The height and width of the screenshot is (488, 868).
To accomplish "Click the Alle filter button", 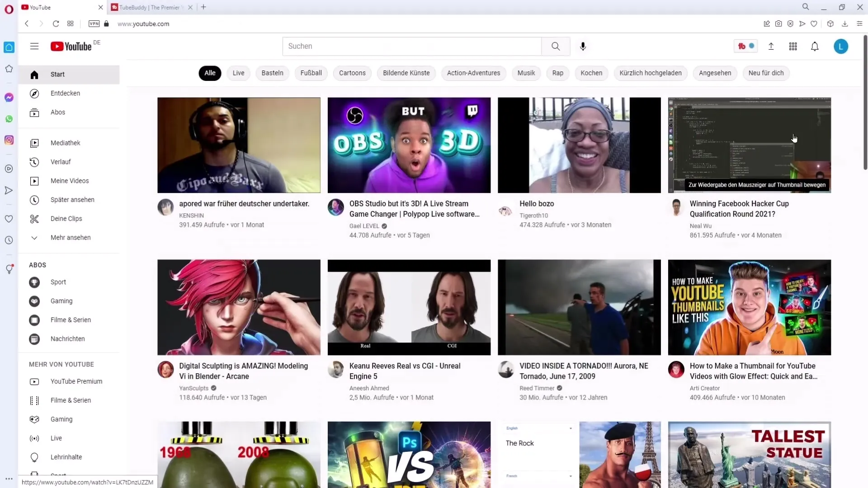I will (x=210, y=73).
